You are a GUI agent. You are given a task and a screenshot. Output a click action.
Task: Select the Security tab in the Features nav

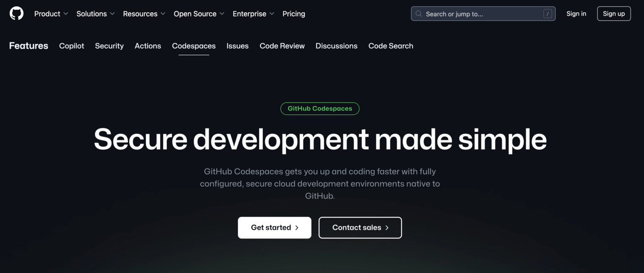tap(109, 46)
